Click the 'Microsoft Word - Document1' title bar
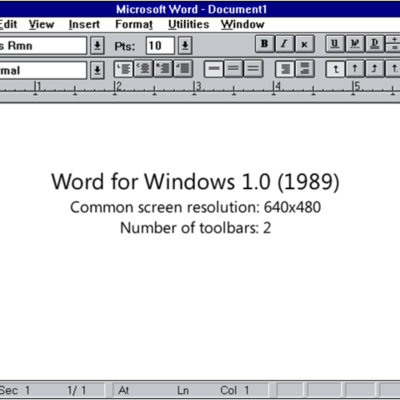The height and width of the screenshot is (400, 400). pos(191,9)
